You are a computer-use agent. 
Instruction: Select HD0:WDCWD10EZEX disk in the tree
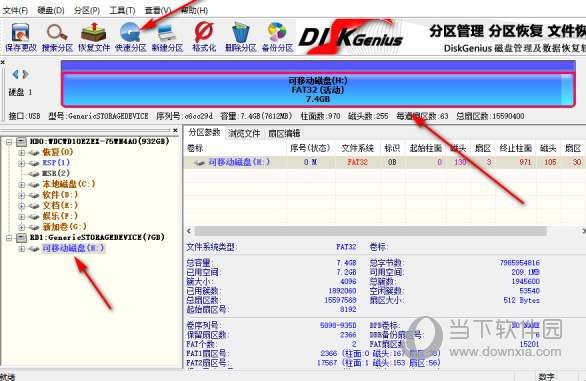click(x=99, y=142)
